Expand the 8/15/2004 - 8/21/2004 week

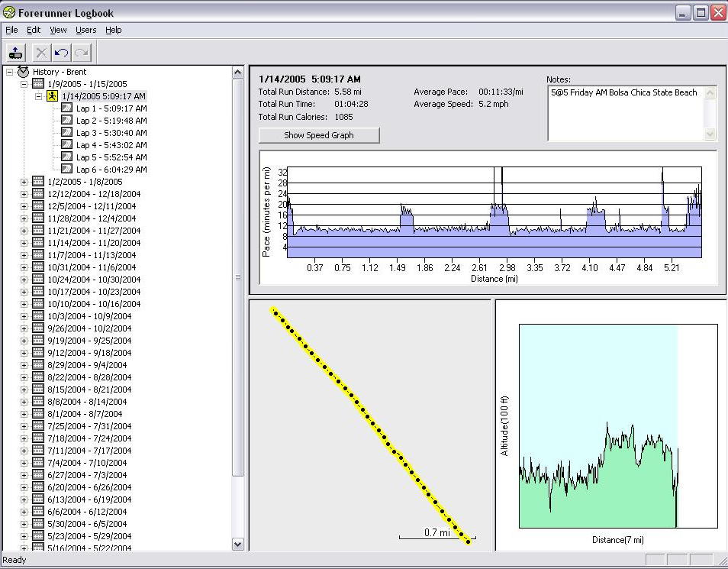pyautogui.click(x=24, y=390)
